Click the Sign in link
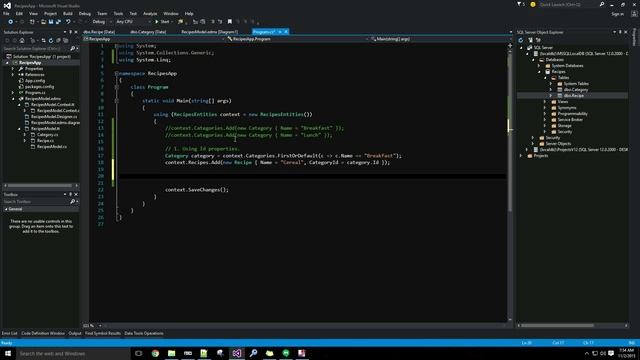The image size is (640, 360). (x=618, y=14)
